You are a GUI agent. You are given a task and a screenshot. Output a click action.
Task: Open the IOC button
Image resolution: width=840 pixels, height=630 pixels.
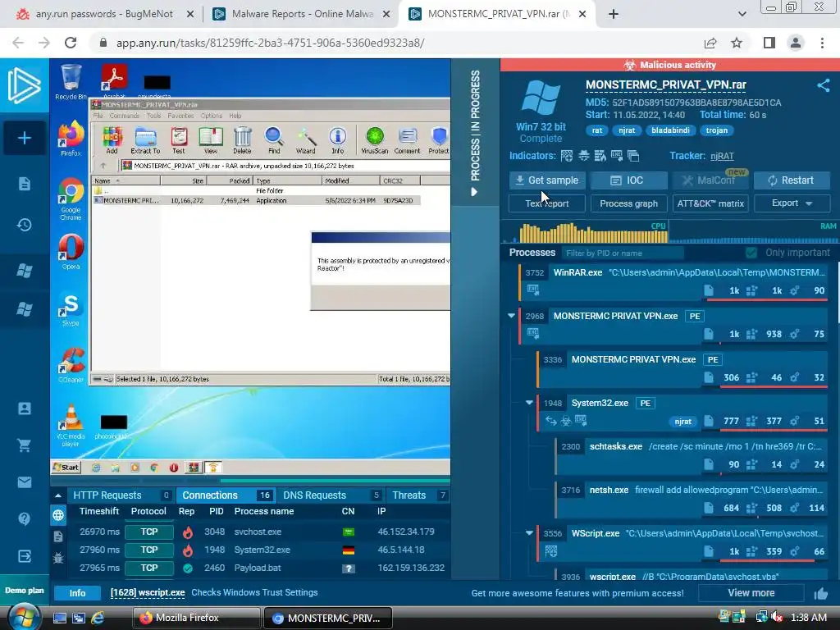click(x=629, y=180)
